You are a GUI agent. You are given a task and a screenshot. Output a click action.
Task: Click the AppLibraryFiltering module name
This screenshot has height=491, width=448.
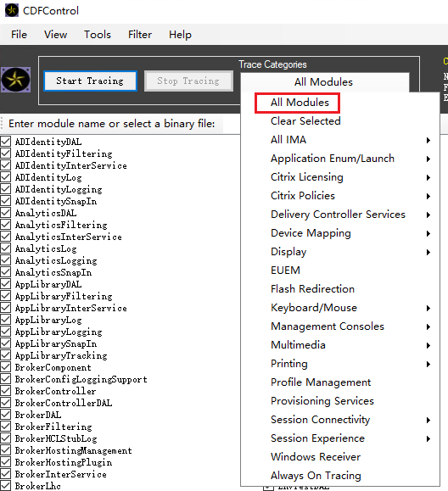click(x=64, y=296)
